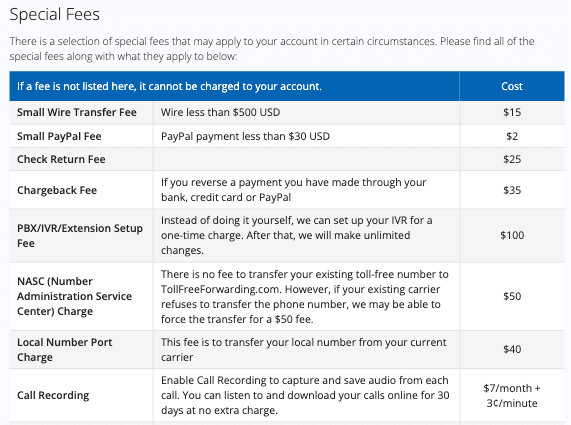571x425 pixels.
Task: Click the Small PayPal Fee label
Action: (x=59, y=136)
